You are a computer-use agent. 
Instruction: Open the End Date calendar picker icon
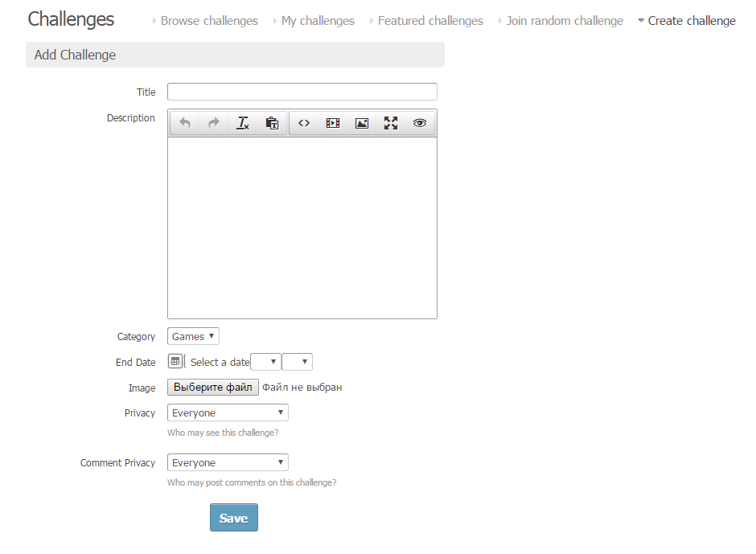pyautogui.click(x=175, y=361)
